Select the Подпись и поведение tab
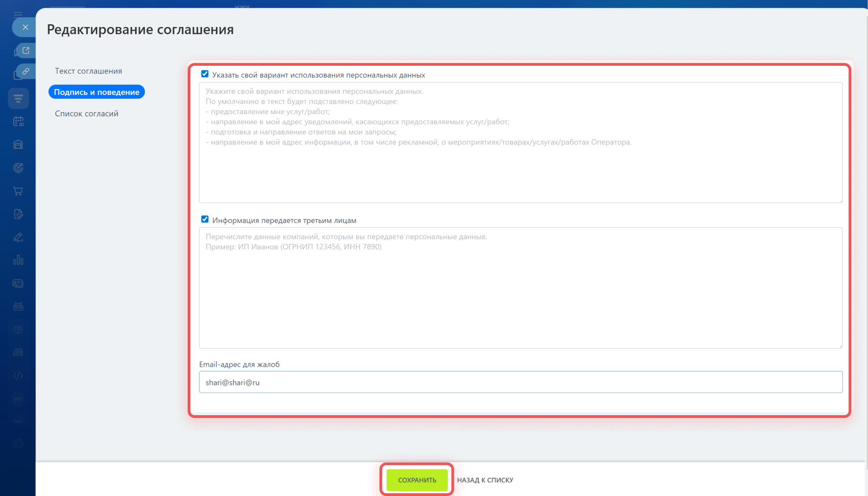Screen dimensions: 868x496 point(97,92)
